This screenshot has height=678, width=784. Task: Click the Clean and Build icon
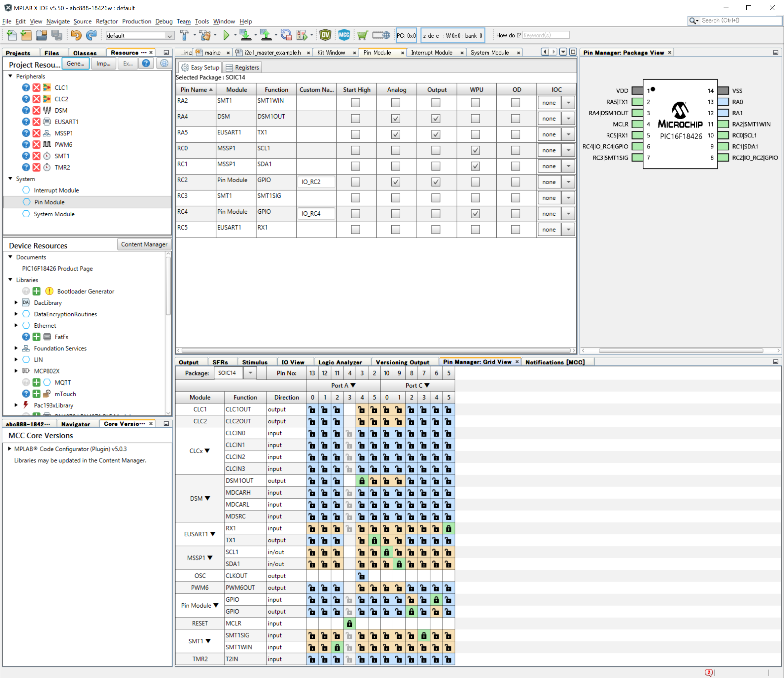pyautogui.click(x=205, y=35)
